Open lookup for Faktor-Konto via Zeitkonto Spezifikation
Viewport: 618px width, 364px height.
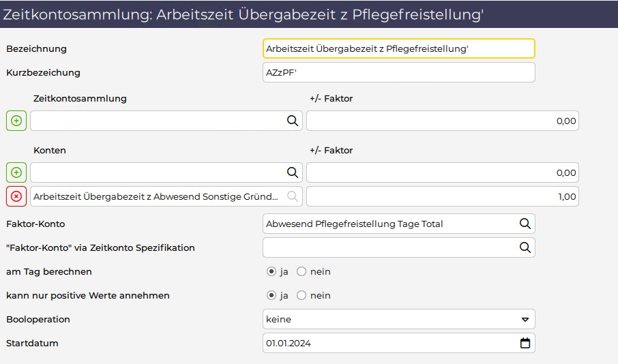[525, 247]
